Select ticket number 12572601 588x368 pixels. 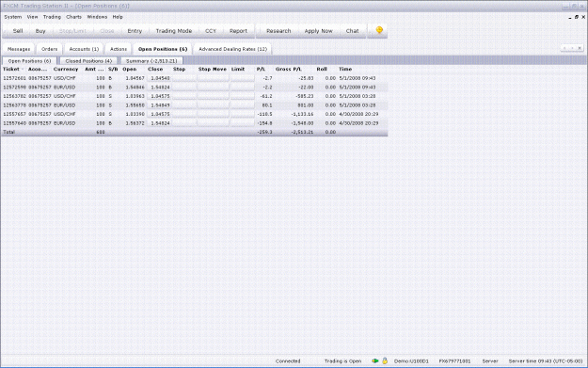pos(14,78)
